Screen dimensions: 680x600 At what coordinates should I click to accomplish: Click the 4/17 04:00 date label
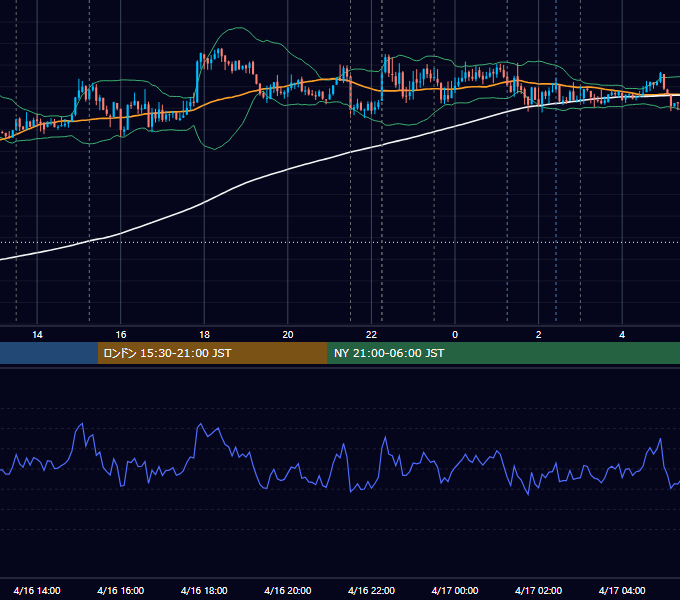click(622, 590)
